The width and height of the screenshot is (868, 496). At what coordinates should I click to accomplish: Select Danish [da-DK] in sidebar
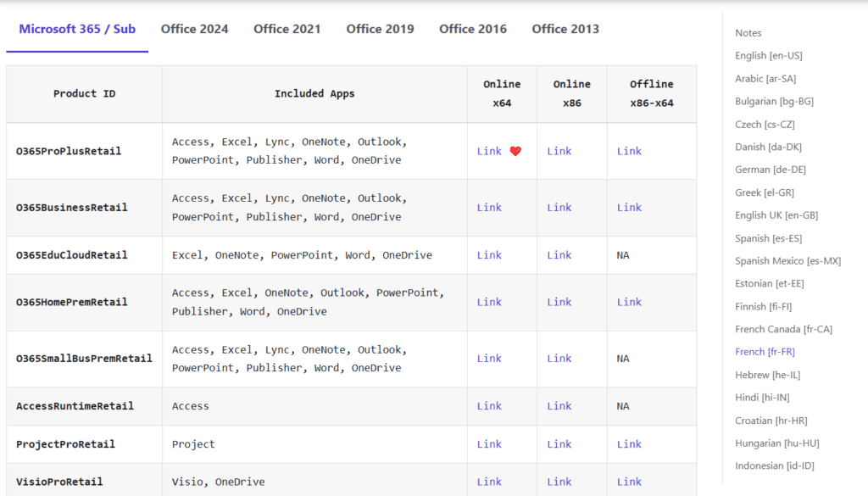tap(768, 147)
